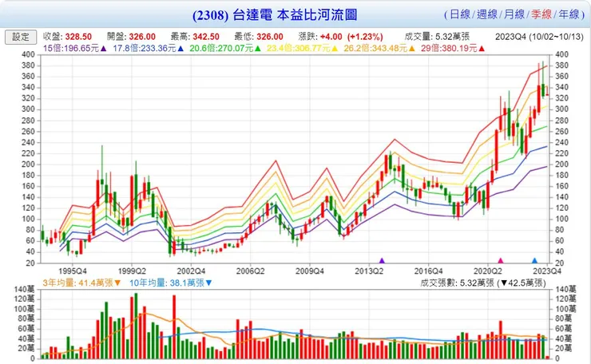The image size is (591, 364).
Task: Click the 17.8倍:233.36元 legend text
Action: click(x=145, y=49)
